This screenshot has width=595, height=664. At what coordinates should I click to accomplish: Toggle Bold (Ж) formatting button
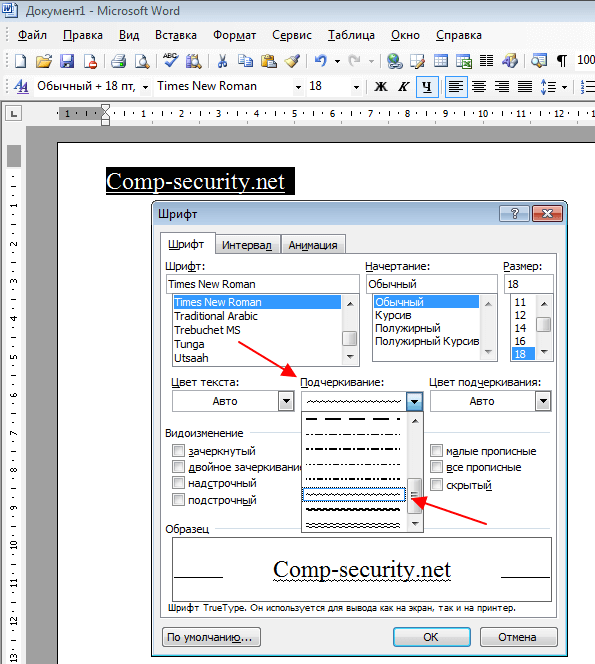(x=381, y=87)
